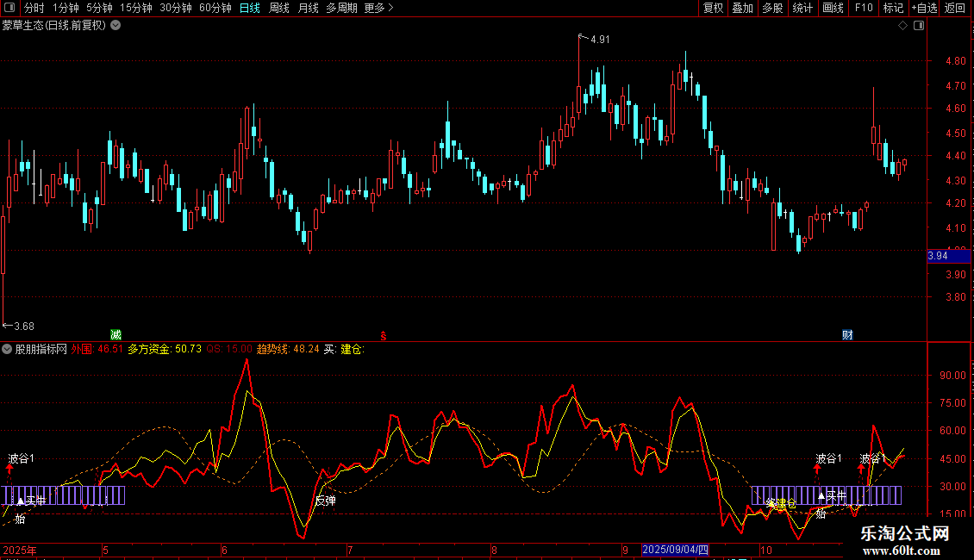Click 返回 to go back
The image size is (974, 560).
pos(955,8)
